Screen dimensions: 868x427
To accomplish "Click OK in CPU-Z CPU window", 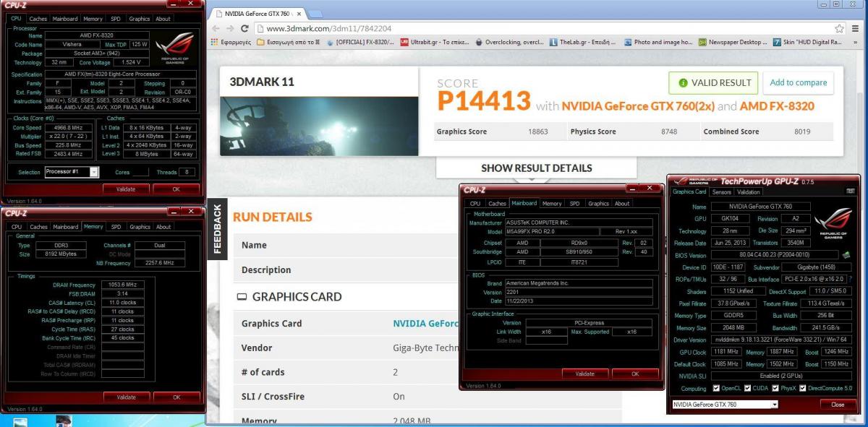I will tap(176, 189).
